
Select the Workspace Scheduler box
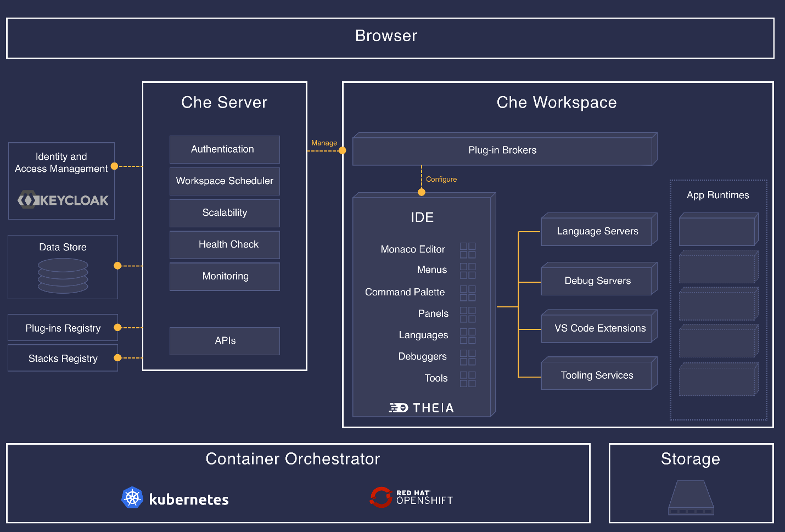(225, 181)
